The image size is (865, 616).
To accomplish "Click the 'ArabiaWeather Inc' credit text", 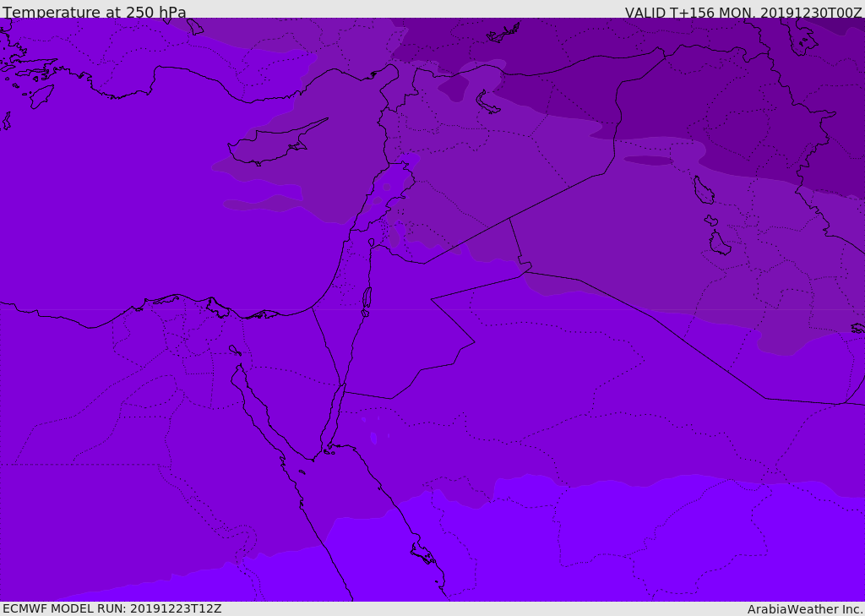I will pyautogui.click(x=805, y=609).
